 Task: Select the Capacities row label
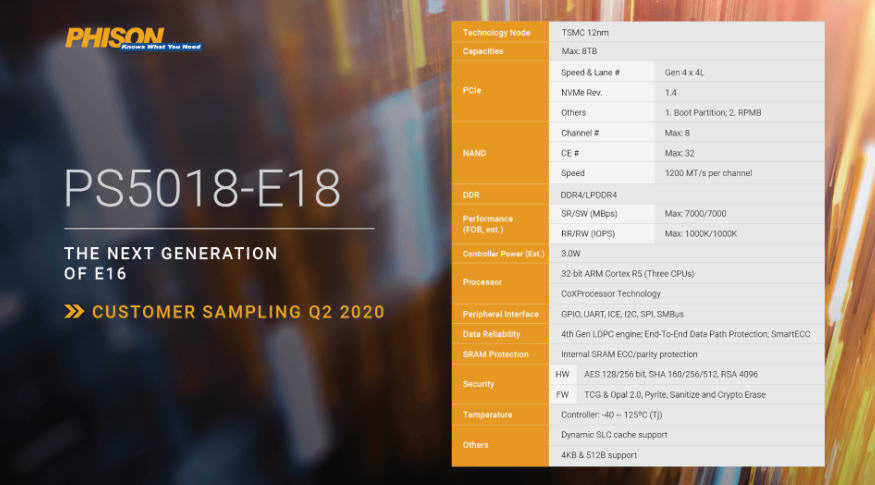(x=484, y=50)
